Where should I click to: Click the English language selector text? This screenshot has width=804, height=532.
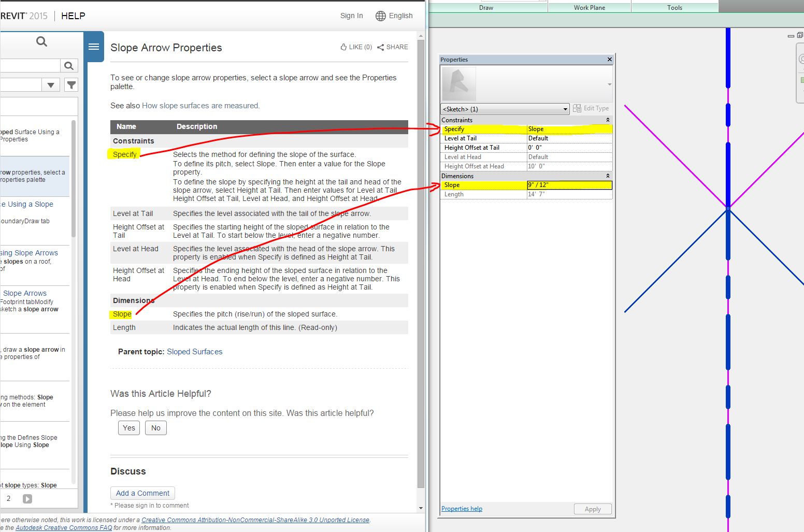tap(401, 16)
